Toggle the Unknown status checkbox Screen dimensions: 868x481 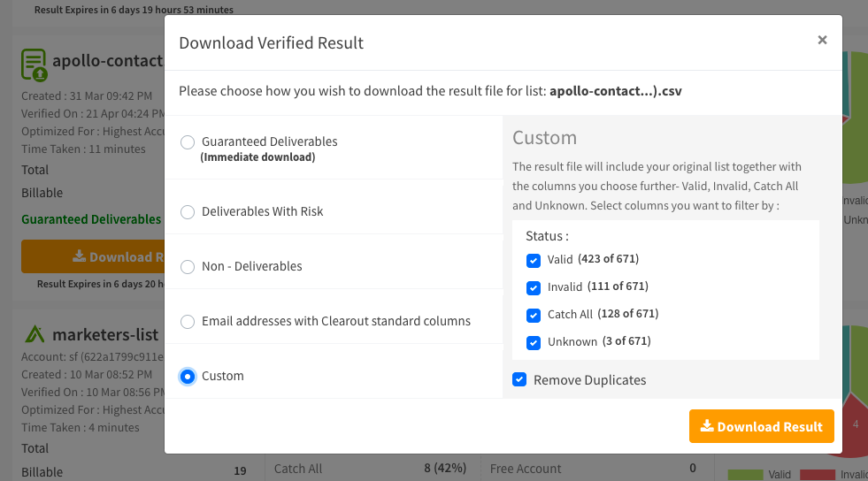[x=533, y=342]
